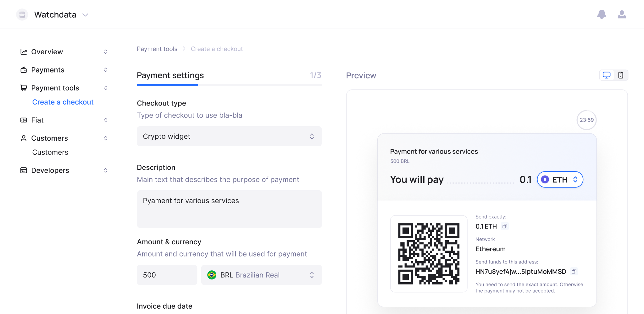Click the Fiat banknote icon
644x314 pixels.
pyautogui.click(x=24, y=120)
